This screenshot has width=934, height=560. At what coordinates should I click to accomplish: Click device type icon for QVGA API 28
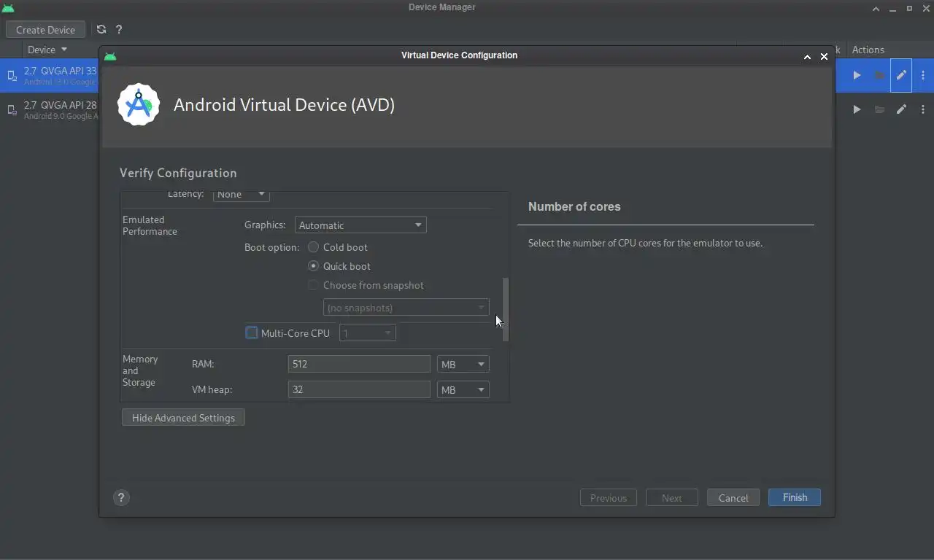[12, 110]
